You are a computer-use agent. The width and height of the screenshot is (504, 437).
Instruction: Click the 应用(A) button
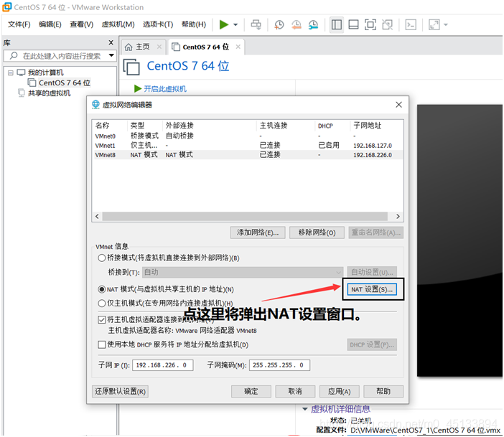(x=340, y=391)
